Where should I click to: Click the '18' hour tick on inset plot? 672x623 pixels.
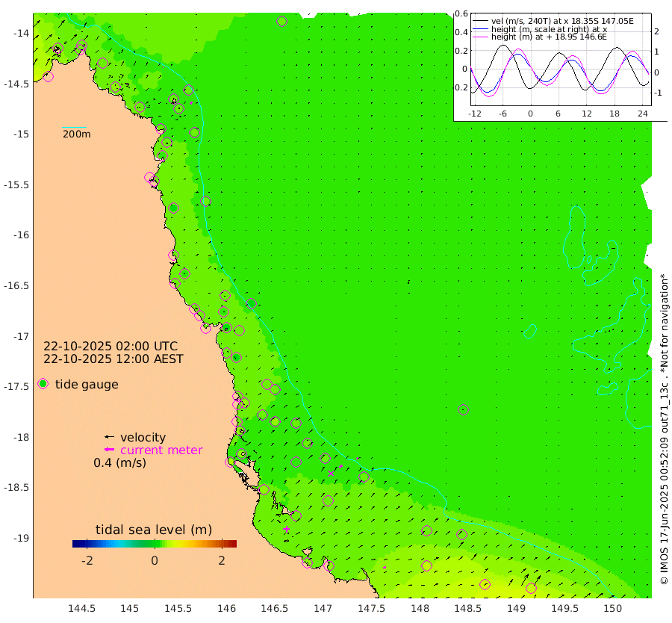tap(615, 114)
